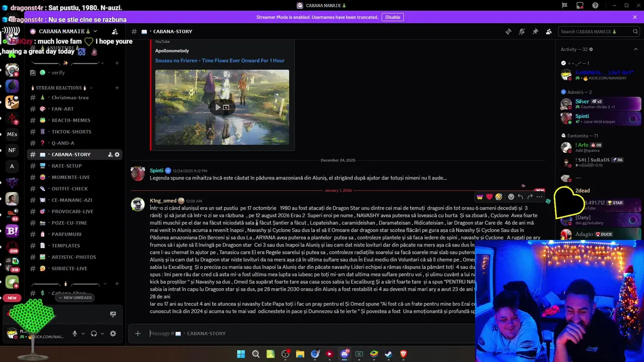Click K1ng_omed username on the message

click(x=163, y=201)
